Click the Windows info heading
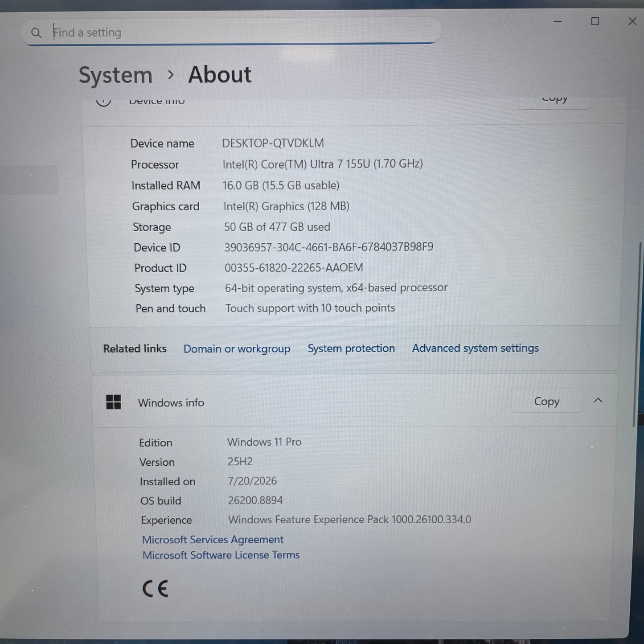 click(x=171, y=402)
